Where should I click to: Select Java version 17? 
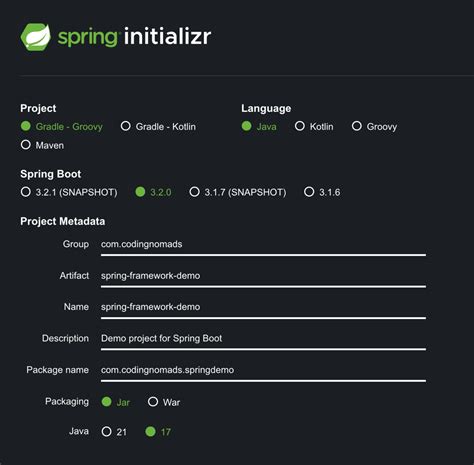pos(158,432)
